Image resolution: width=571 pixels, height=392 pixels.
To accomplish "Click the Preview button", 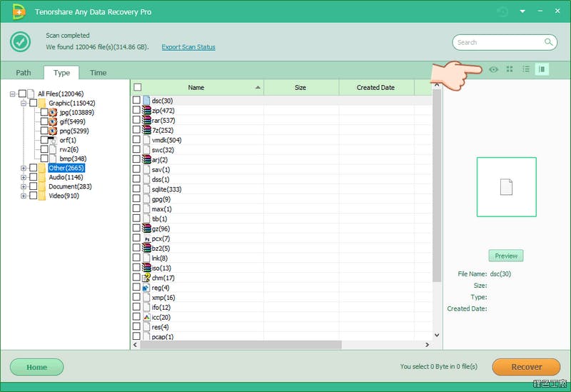I will click(506, 256).
